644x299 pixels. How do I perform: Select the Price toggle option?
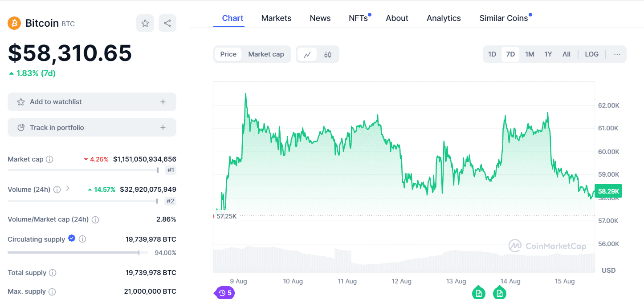click(x=228, y=54)
